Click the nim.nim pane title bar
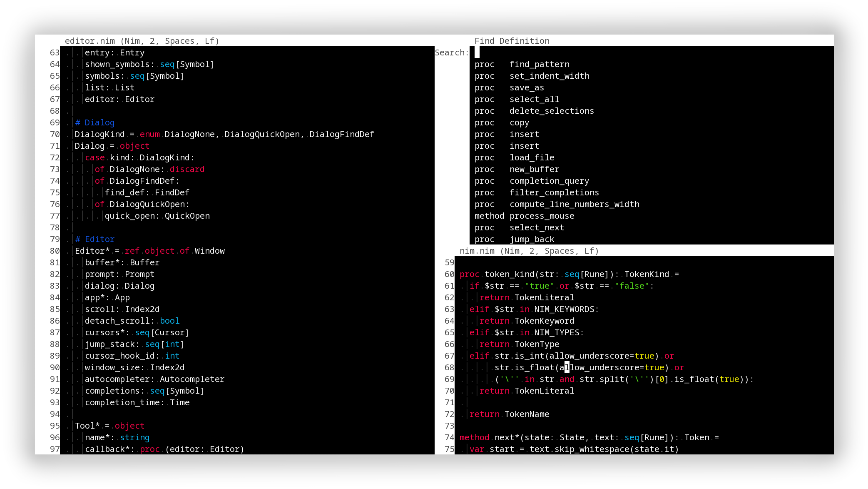868x489 pixels. tap(529, 251)
